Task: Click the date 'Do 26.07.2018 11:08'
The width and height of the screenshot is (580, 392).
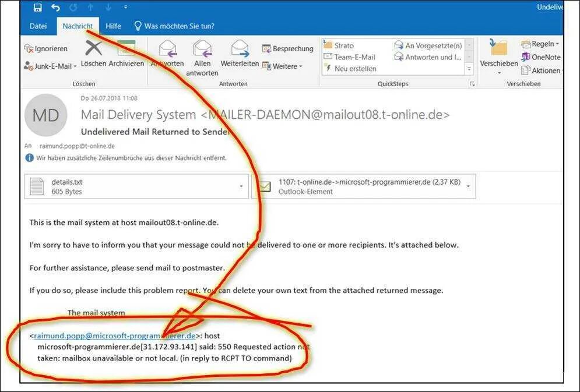Action: [109, 98]
